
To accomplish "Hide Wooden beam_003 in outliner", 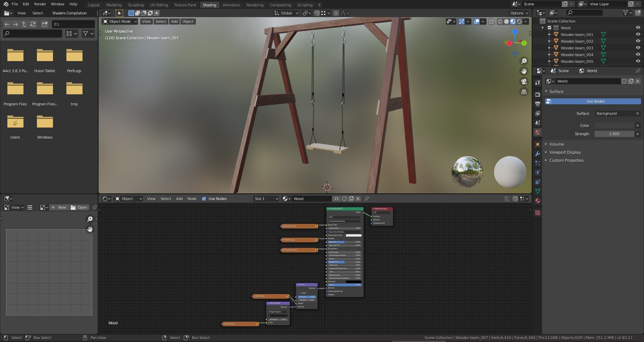I will [638, 48].
